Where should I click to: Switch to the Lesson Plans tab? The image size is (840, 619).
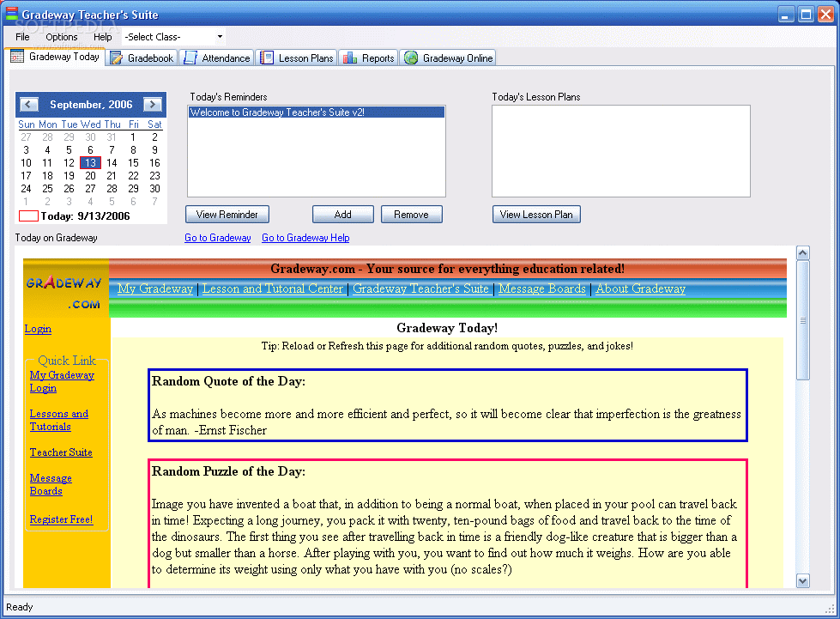(x=297, y=58)
